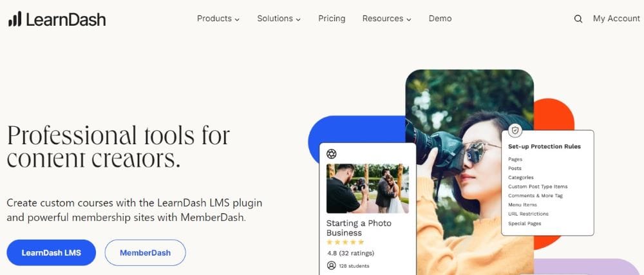The width and height of the screenshot is (644, 275).
Task: Click the LearnDash logo
Action: click(x=57, y=19)
